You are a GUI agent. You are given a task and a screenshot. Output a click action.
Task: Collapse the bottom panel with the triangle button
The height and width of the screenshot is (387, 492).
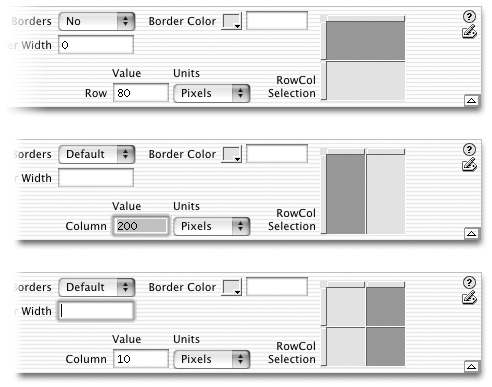471,366
